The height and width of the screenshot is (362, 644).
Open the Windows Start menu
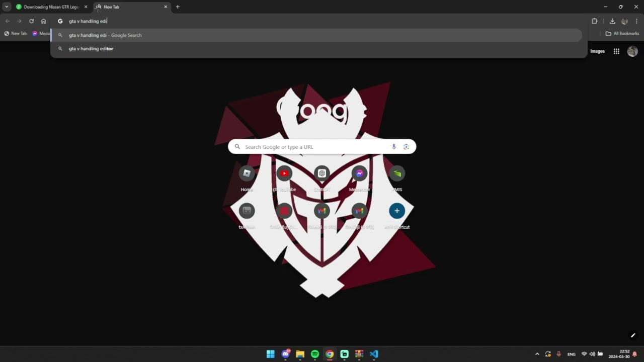point(271,354)
